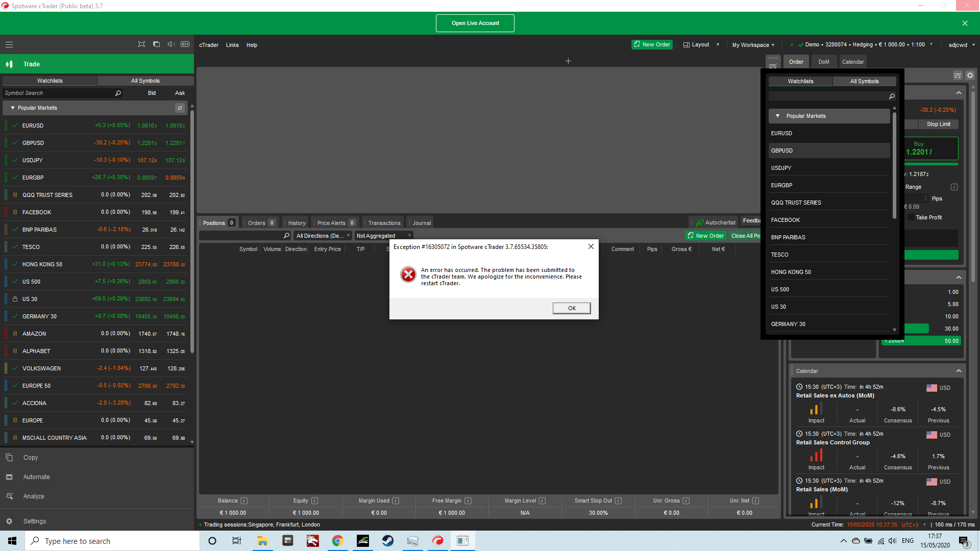Image resolution: width=980 pixels, height=551 pixels.
Task: Open File Explorer from the taskbar
Action: [x=262, y=541]
